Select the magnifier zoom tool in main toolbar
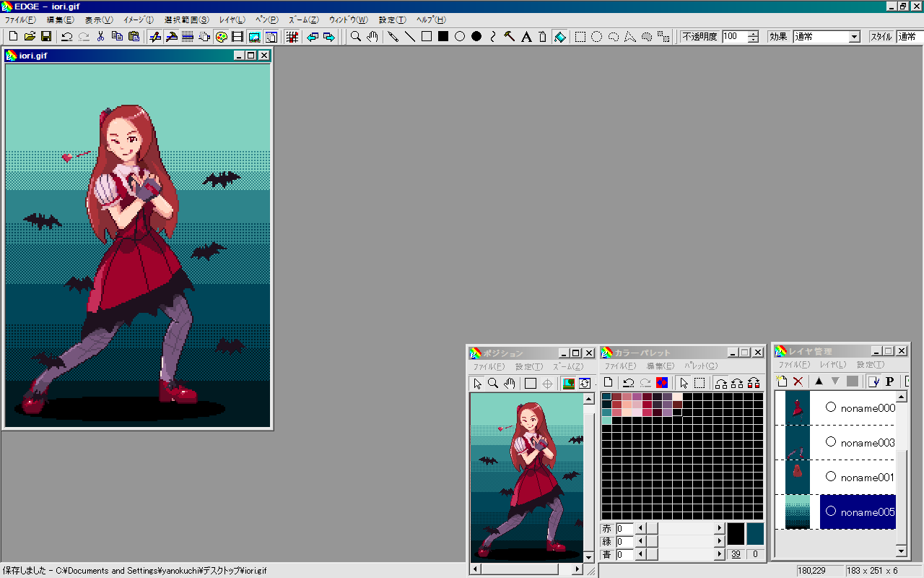The height and width of the screenshot is (578, 924). tap(356, 37)
